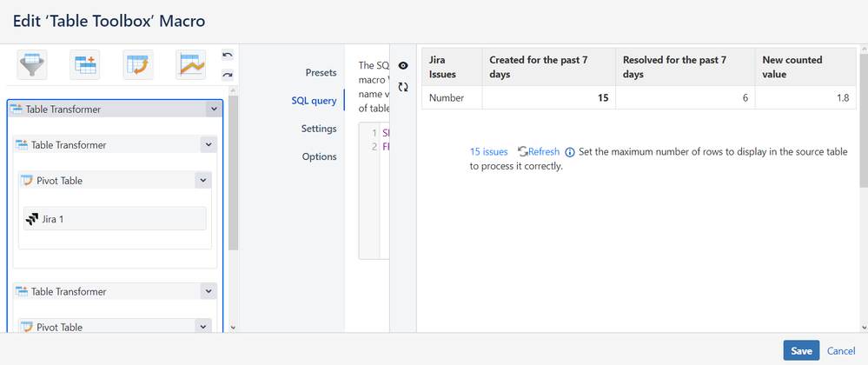Expand the outermost Table Transformer dropdown
This screenshot has width=868, height=365.
pyautogui.click(x=215, y=109)
